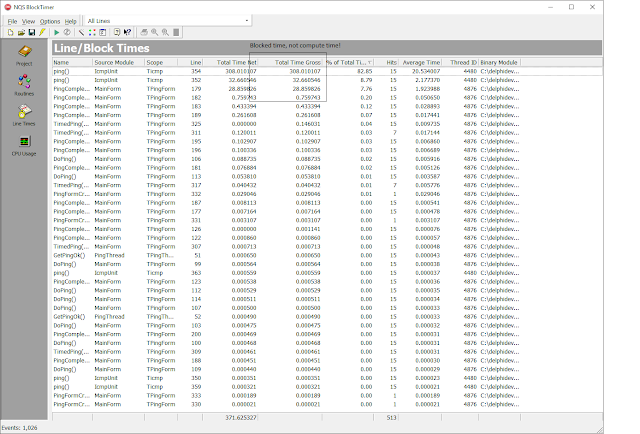Click the average time value 2.177370
The image size is (640, 434).
pos(428,80)
